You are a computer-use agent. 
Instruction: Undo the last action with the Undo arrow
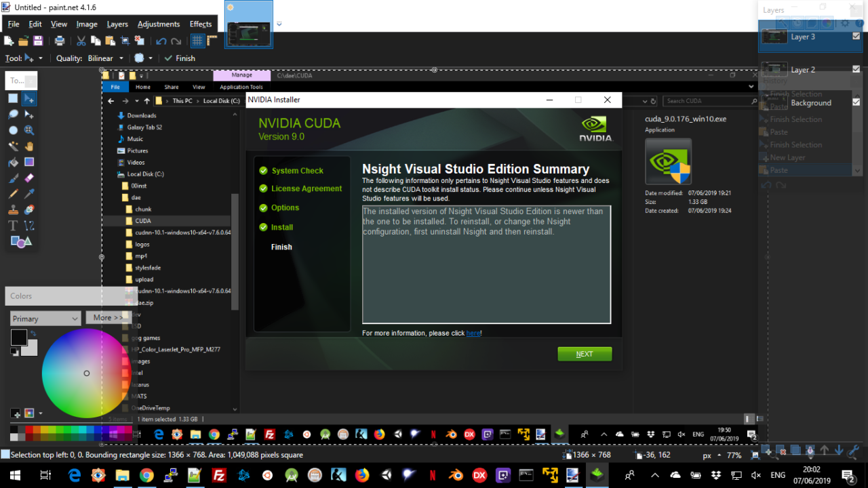pyautogui.click(x=161, y=41)
